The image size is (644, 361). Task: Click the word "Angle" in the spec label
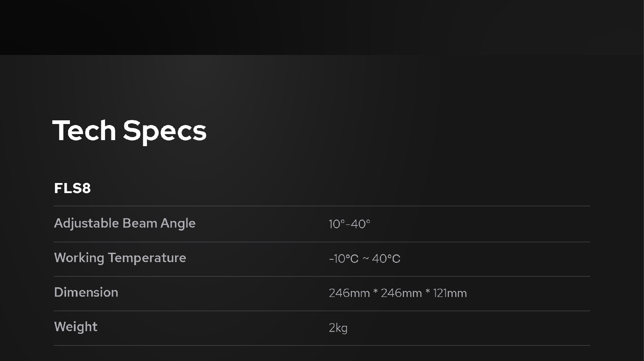click(178, 224)
